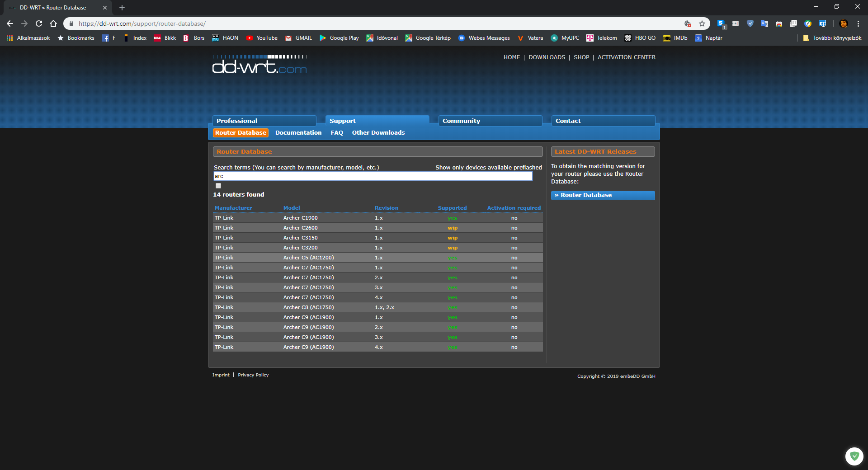This screenshot has height=470, width=868.
Task: Open the Windows Defender browser protection extension
Action: (x=822, y=23)
